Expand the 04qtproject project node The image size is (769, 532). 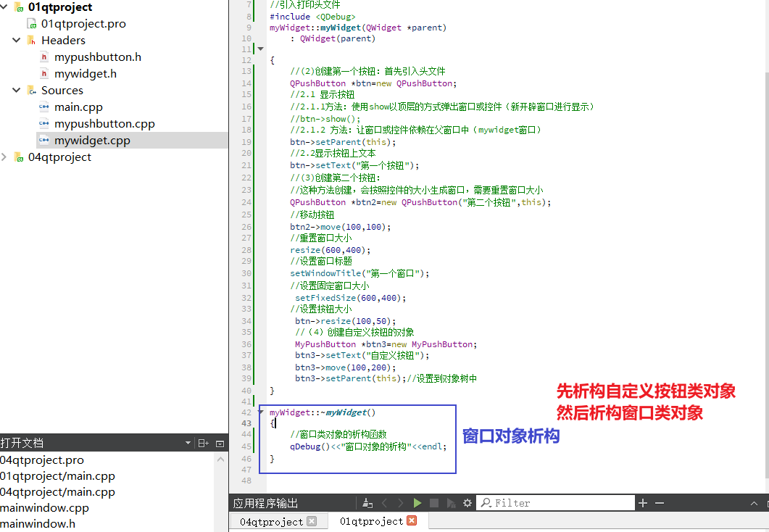[6, 157]
